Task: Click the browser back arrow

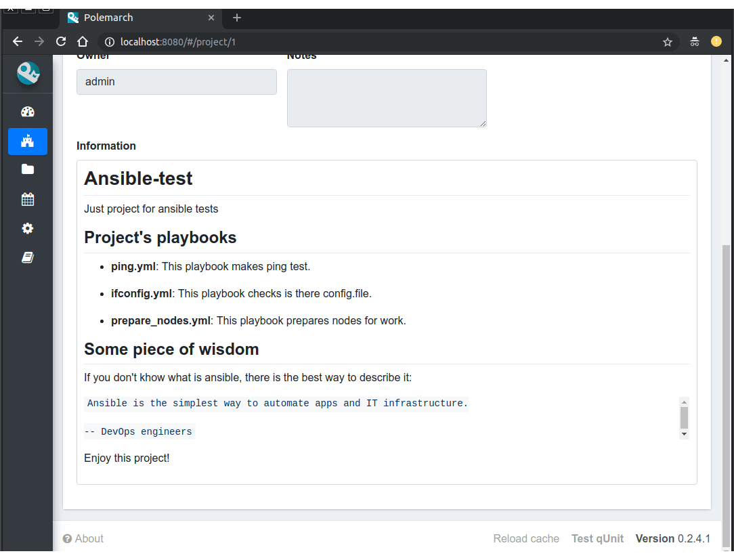Action: tap(18, 42)
